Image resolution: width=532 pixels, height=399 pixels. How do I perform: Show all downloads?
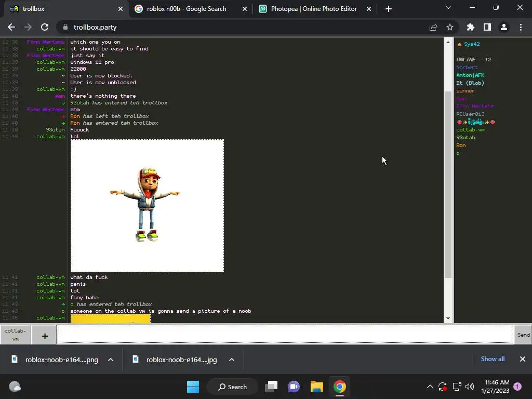click(x=493, y=359)
